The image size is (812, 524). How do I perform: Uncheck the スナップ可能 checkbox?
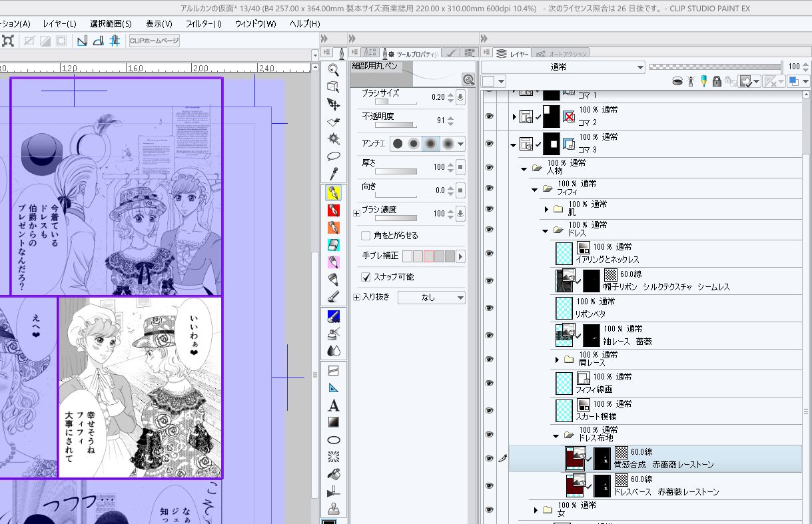coord(366,277)
